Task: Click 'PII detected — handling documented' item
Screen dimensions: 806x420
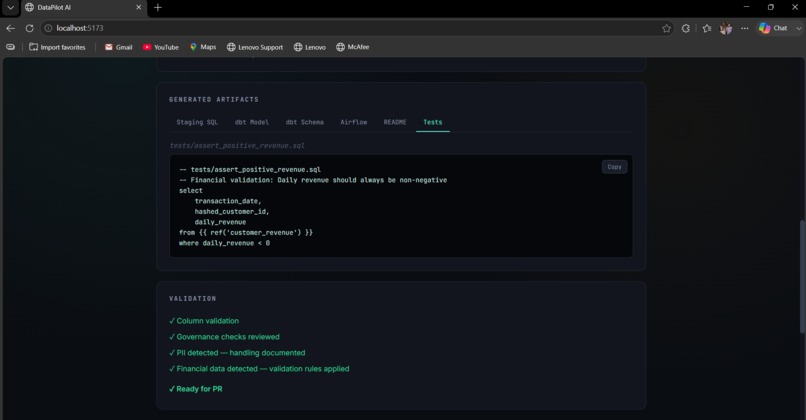Action: [x=237, y=353]
